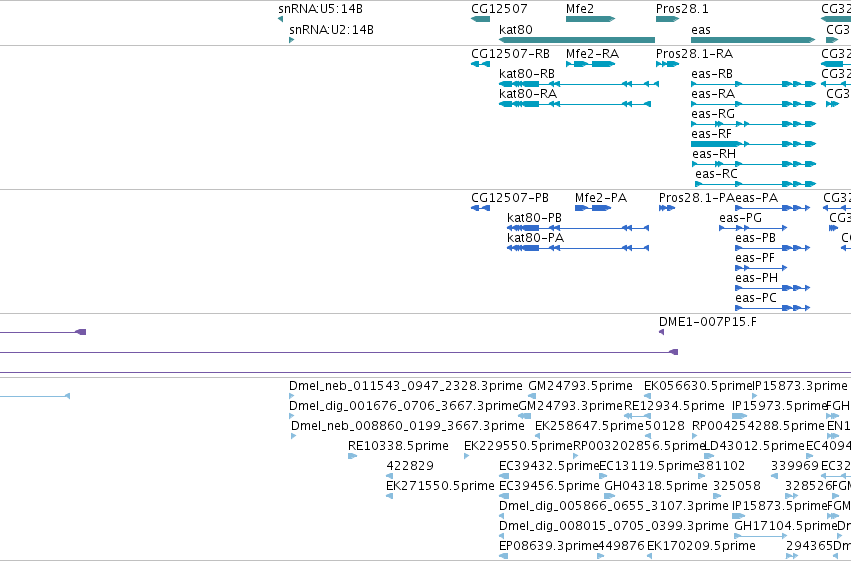This screenshot has width=851, height=561.
Task: Select the EC39432.5prime EST marker
Action: click(504, 476)
